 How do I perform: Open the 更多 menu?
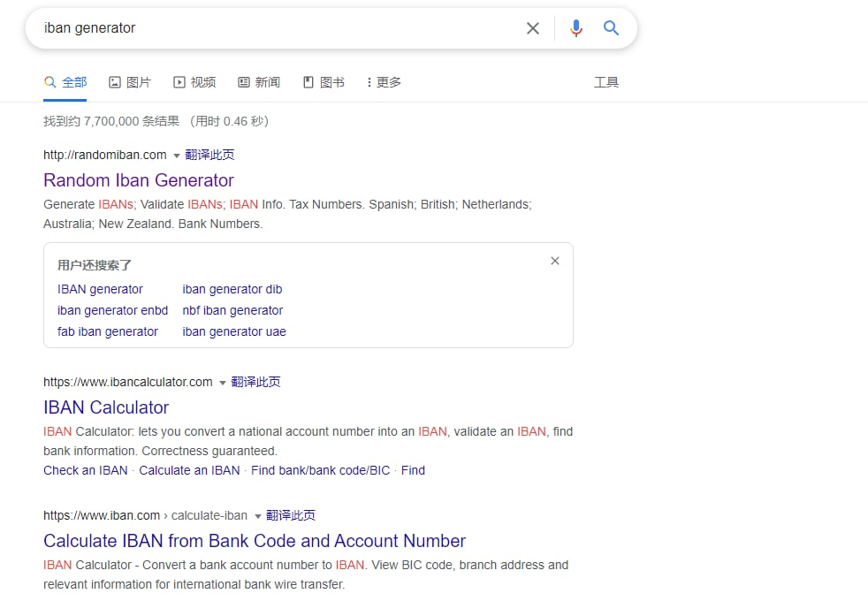point(384,82)
